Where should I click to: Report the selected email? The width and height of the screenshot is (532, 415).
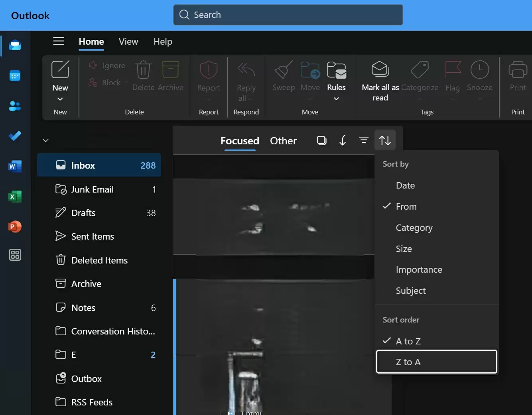click(x=208, y=78)
